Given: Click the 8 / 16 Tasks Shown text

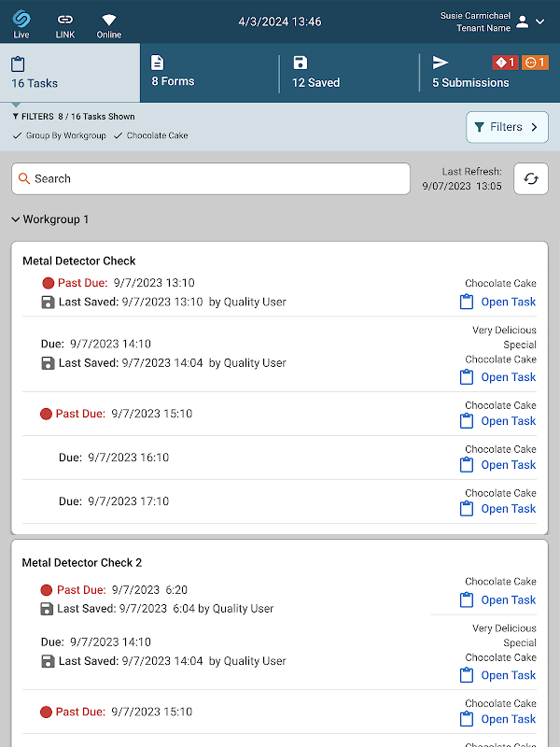Looking at the screenshot, I should point(97,117).
